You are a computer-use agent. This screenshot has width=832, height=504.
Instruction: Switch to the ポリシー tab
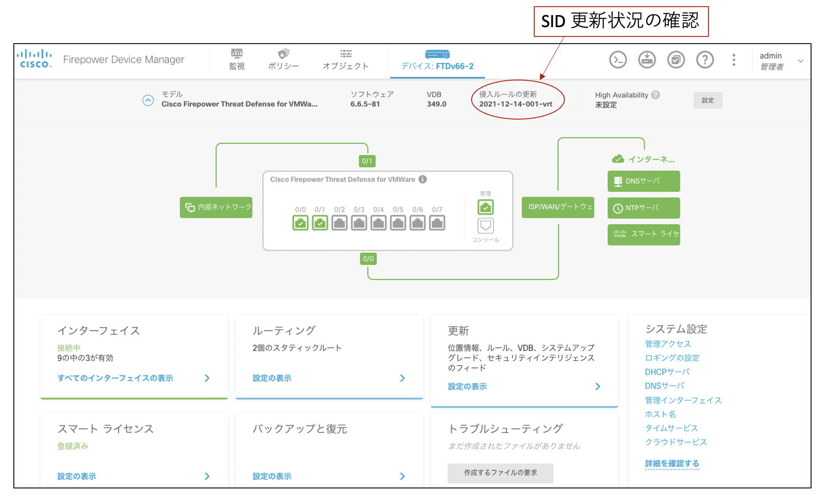(283, 60)
